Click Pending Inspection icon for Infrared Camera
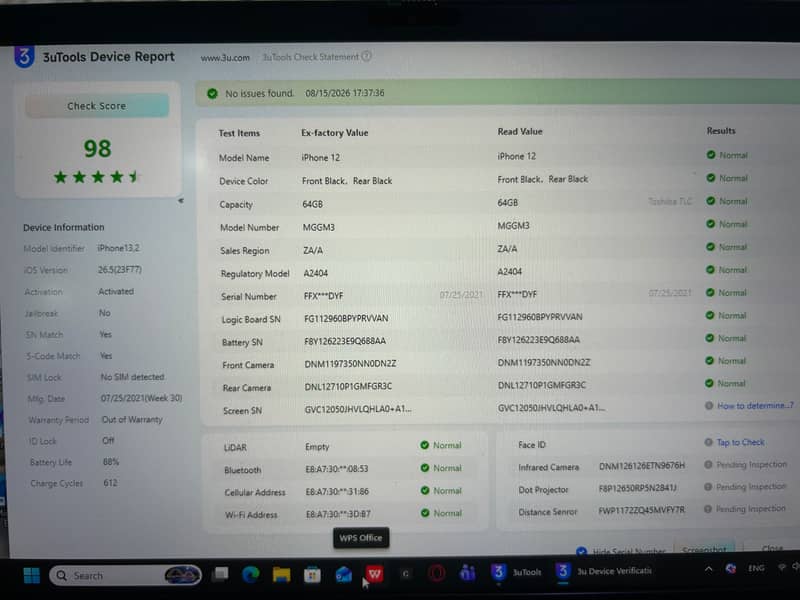Screen dimensions: 800x600 click(708, 464)
